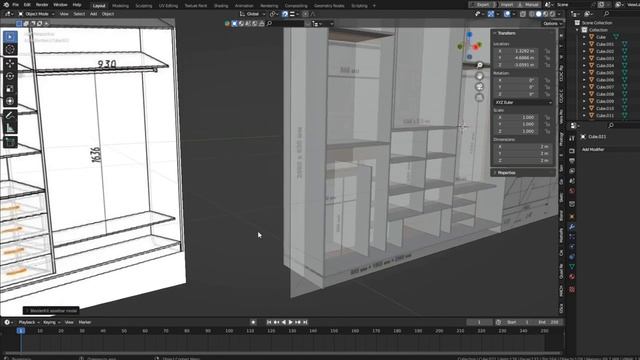Collapse the Transform panel
640x360 pixels.
pyautogui.click(x=495, y=33)
